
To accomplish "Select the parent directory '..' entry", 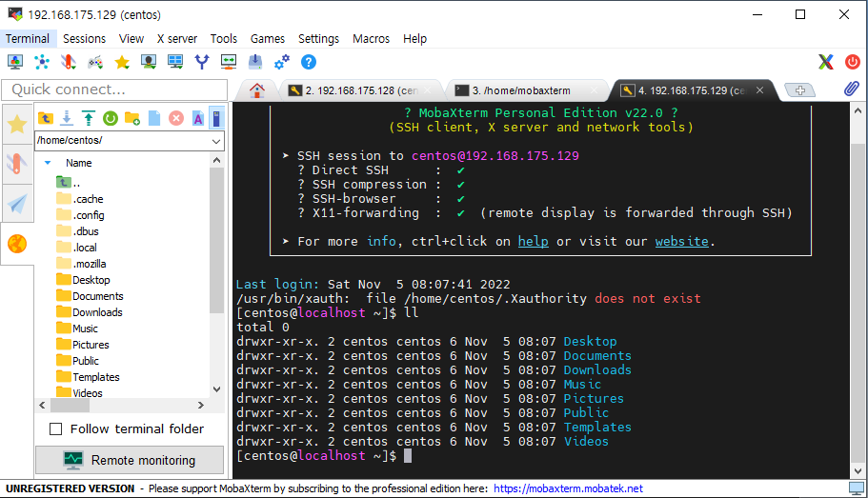I will coord(69,183).
